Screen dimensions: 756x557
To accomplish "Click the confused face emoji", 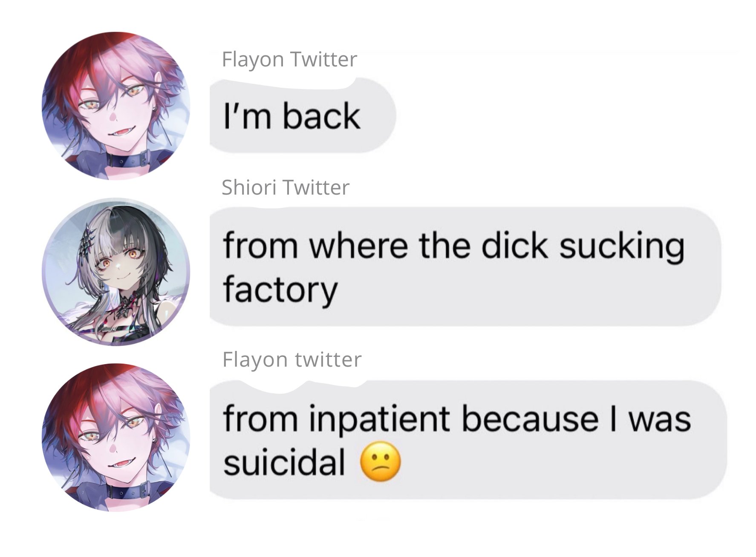I will pyautogui.click(x=381, y=463).
